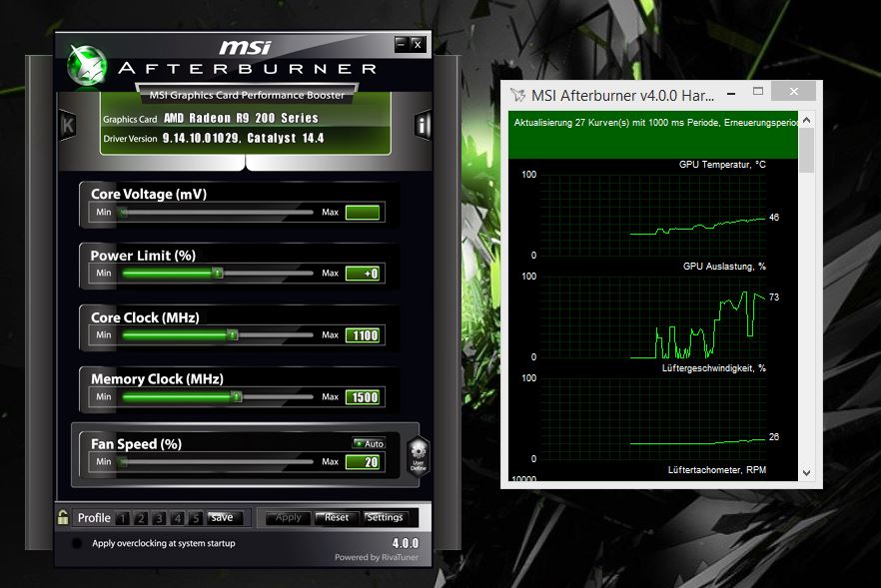Enable apply overclocking at system startup
The width and height of the screenshot is (881, 588).
point(77,543)
